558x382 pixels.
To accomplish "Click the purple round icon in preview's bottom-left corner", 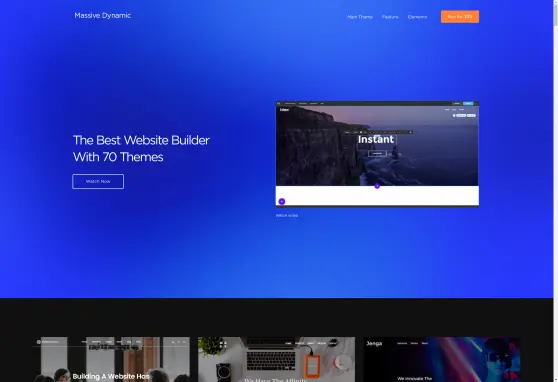I will (x=281, y=202).
